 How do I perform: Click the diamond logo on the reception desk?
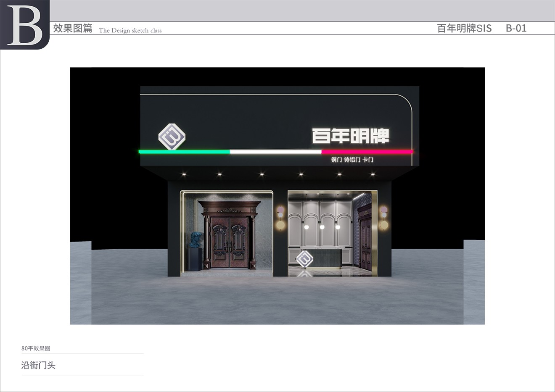tap(305, 259)
